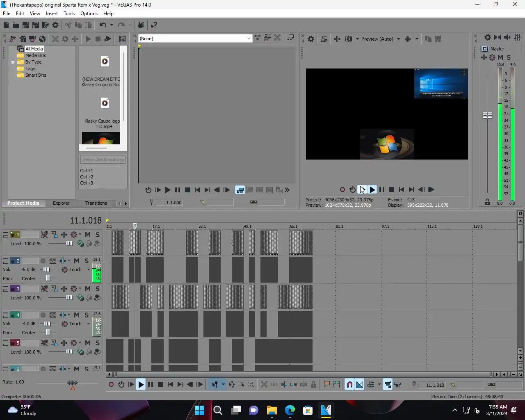Click track 1 Level slider handle

click(x=69, y=243)
